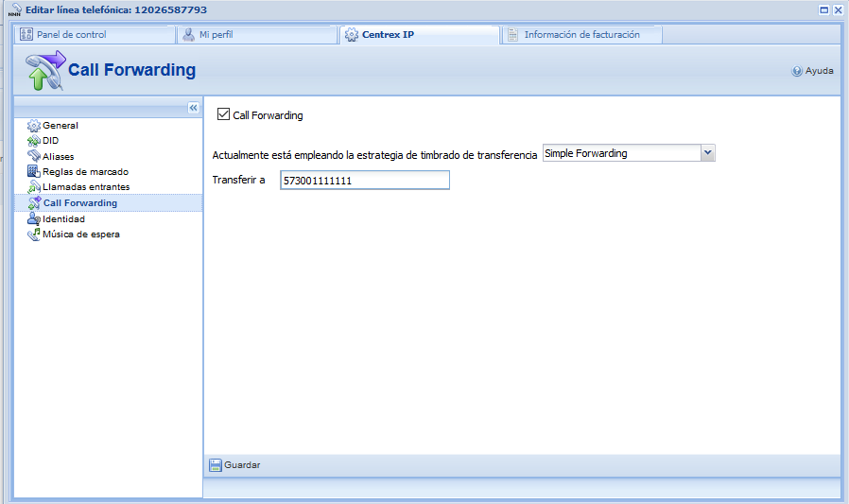Open Música de espera in sidebar
The height and width of the screenshot is (504, 849).
(x=81, y=235)
